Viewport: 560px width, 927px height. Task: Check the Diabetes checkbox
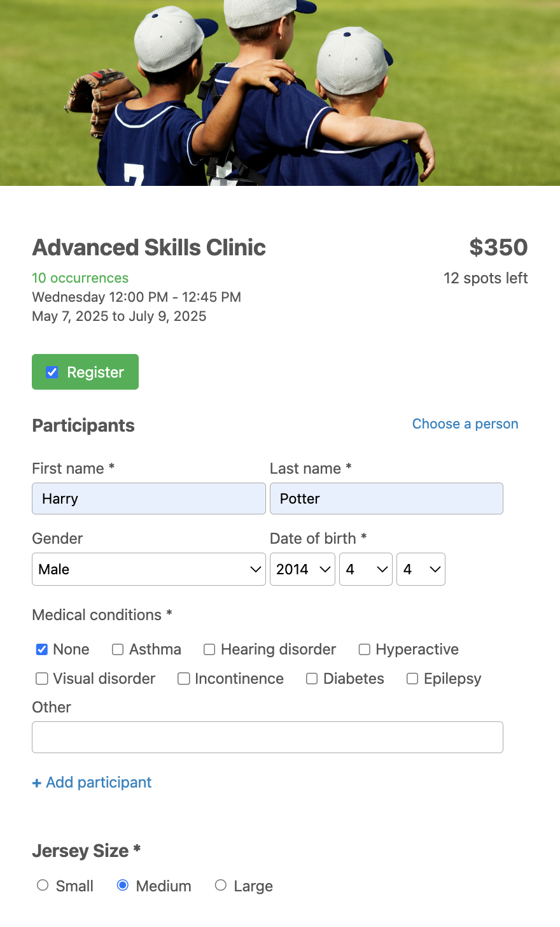312,679
